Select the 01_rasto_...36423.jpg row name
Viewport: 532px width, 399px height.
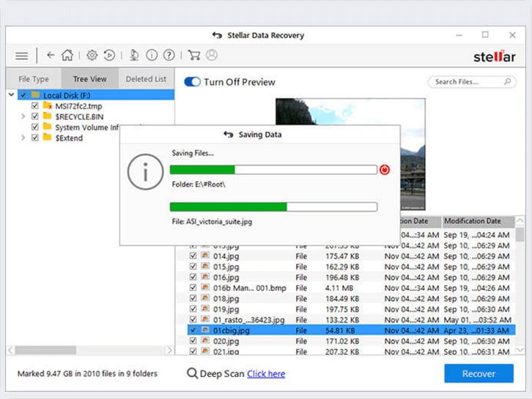[x=248, y=319]
